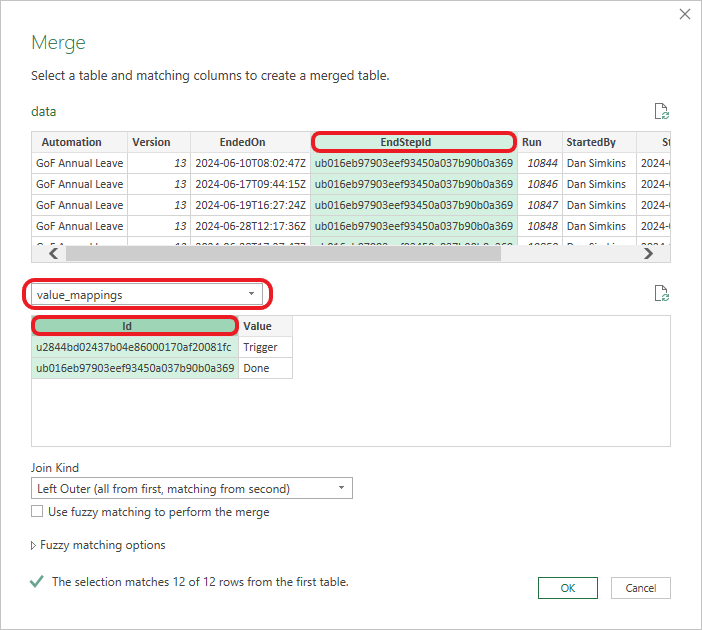
Task: Open the value_mappings table dropdown
Action: coord(147,294)
